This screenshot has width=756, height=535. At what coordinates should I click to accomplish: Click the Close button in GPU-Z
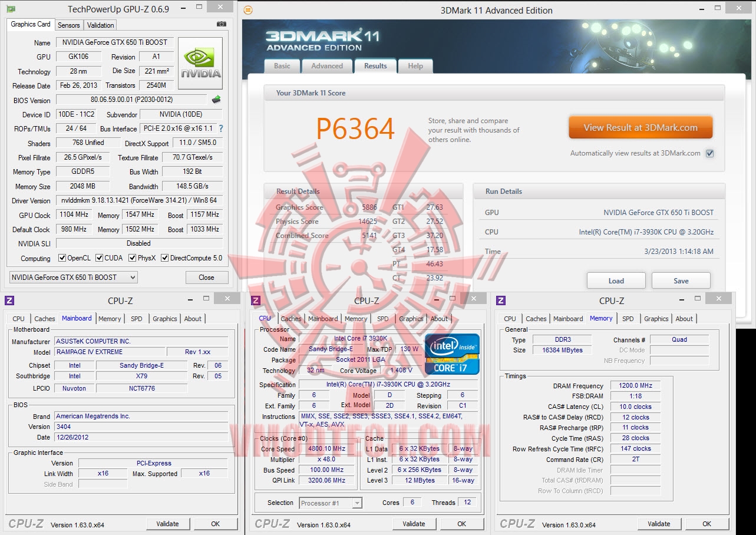pos(207,278)
